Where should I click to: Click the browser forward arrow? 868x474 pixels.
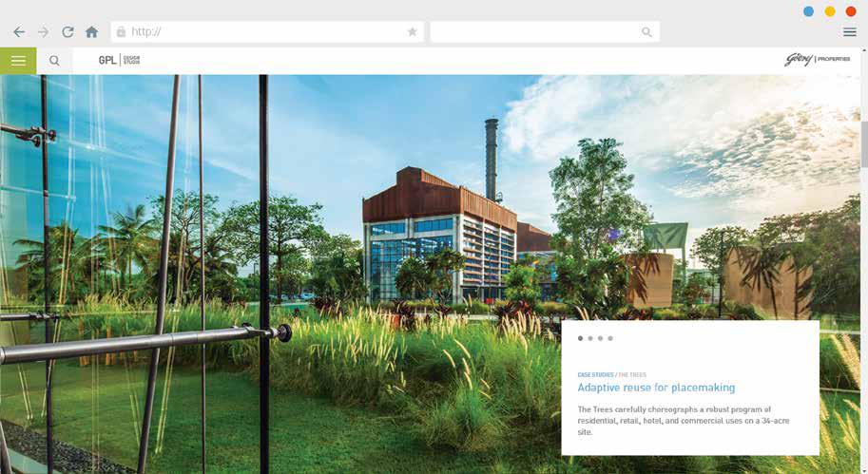[x=43, y=32]
